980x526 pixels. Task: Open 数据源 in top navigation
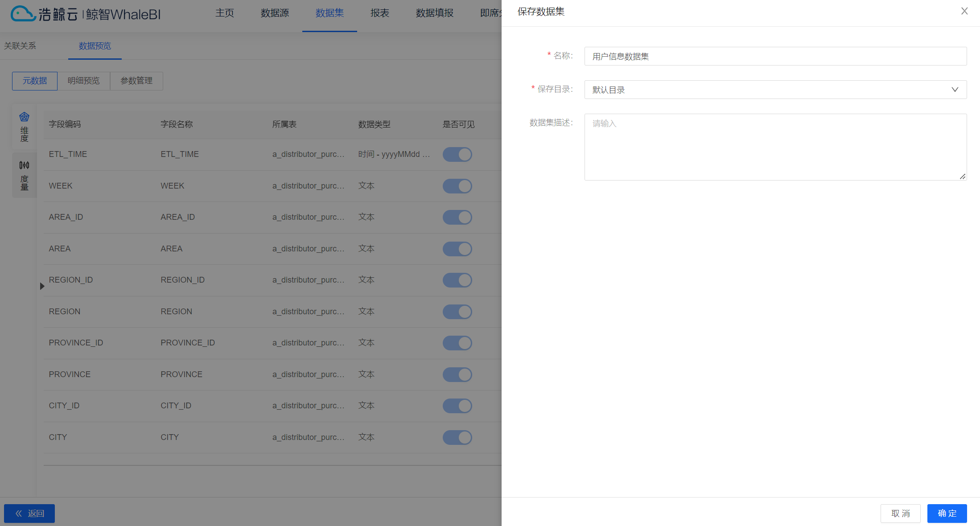tap(275, 13)
